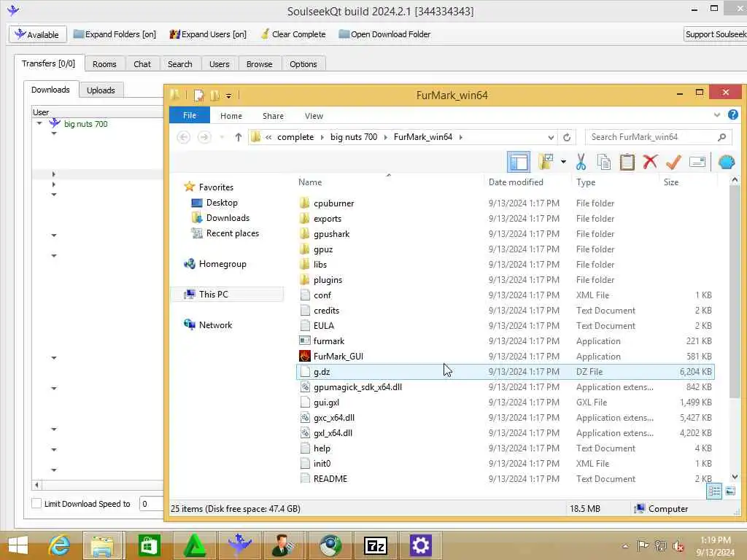The height and width of the screenshot is (560, 747).
Task: Click the transfers horizontal scrollbar left arrow
Action: (36, 485)
